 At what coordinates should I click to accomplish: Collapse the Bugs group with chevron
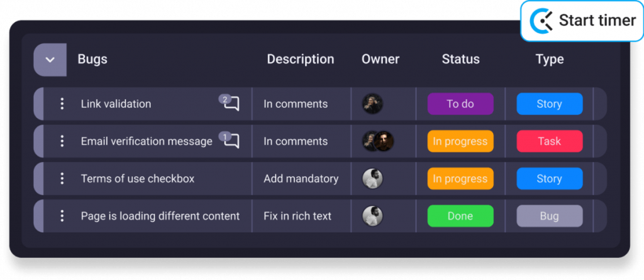50,60
